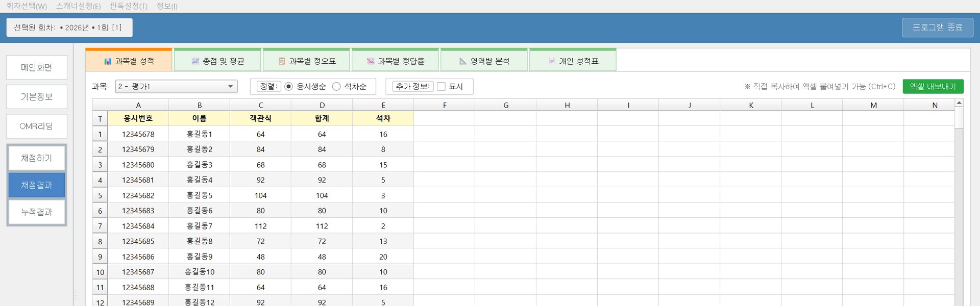Open 채점하기 in the sidebar
Image resolution: width=980 pixels, height=306 pixels.
pyautogui.click(x=37, y=158)
